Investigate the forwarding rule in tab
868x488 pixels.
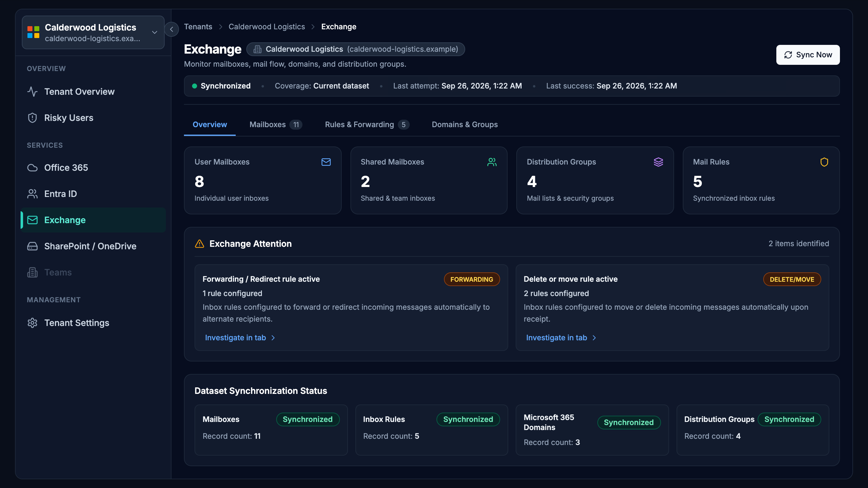click(240, 338)
